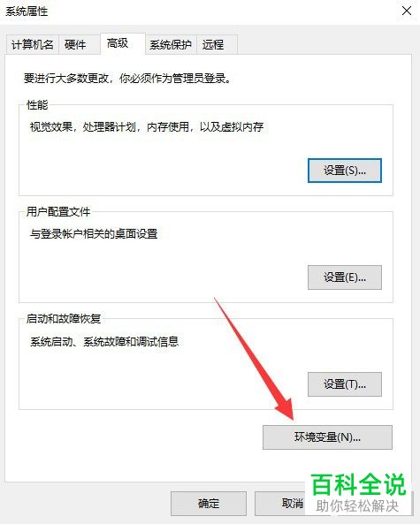Open 环境变量(N) environment variables
This screenshot has width=420, height=524.
[327, 437]
